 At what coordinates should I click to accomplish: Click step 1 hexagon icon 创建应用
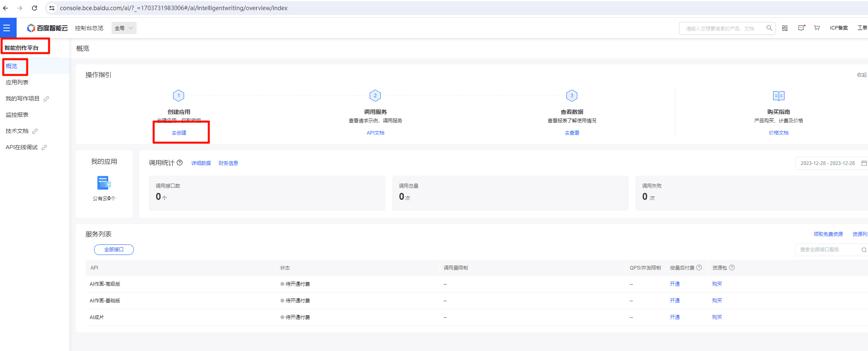[179, 96]
